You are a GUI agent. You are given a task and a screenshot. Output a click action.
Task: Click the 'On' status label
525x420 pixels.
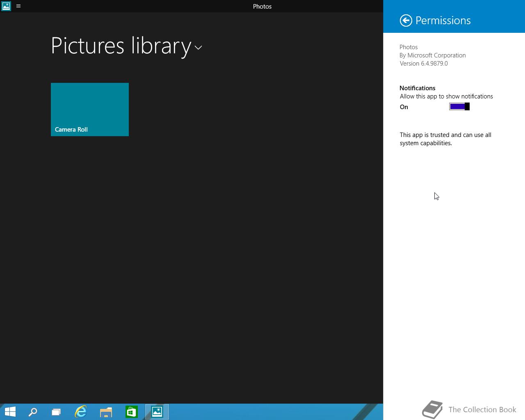404,107
